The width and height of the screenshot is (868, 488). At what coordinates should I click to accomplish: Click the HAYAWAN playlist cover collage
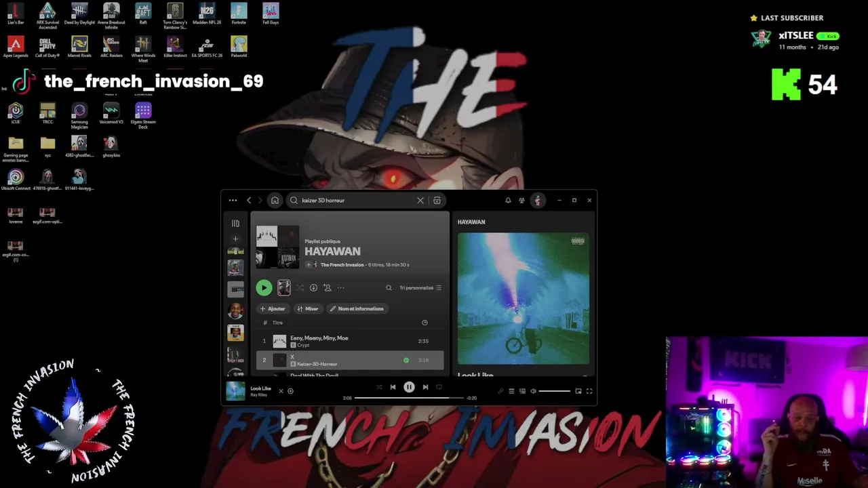tap(277, 247)
